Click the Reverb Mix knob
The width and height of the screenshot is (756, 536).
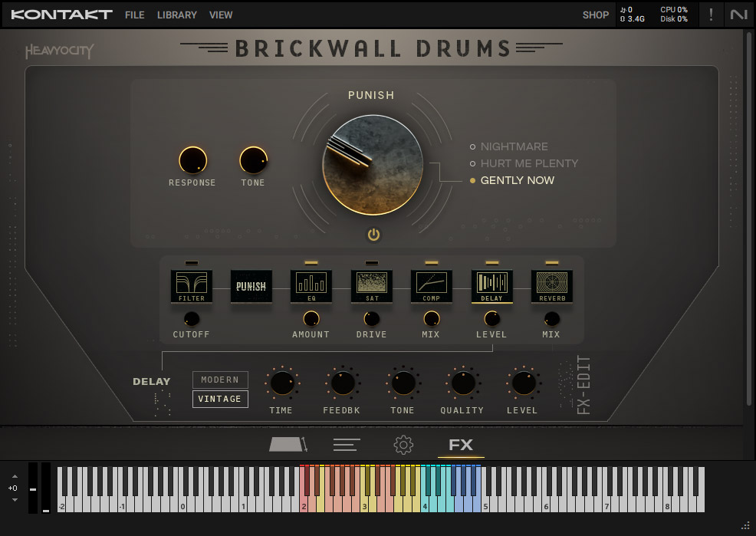[x=552, y=319]
